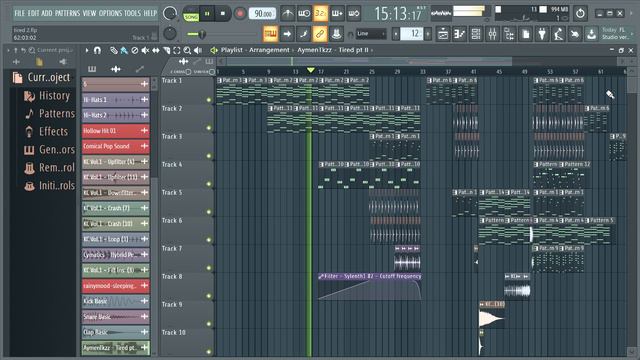Open the tempo tapper
This screenshot has height=360, width=640.
[558, 34]
